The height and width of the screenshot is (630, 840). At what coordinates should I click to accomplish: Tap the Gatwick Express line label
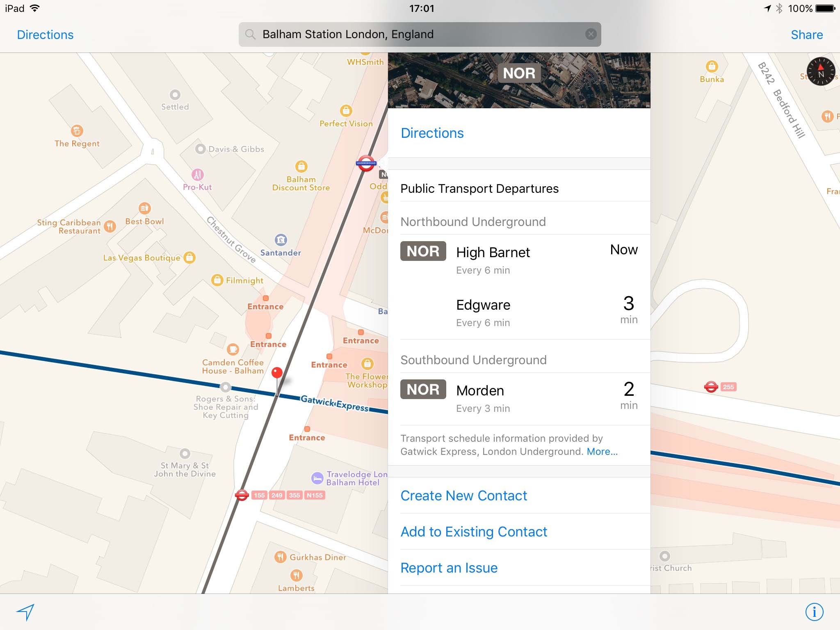point(335,403)
